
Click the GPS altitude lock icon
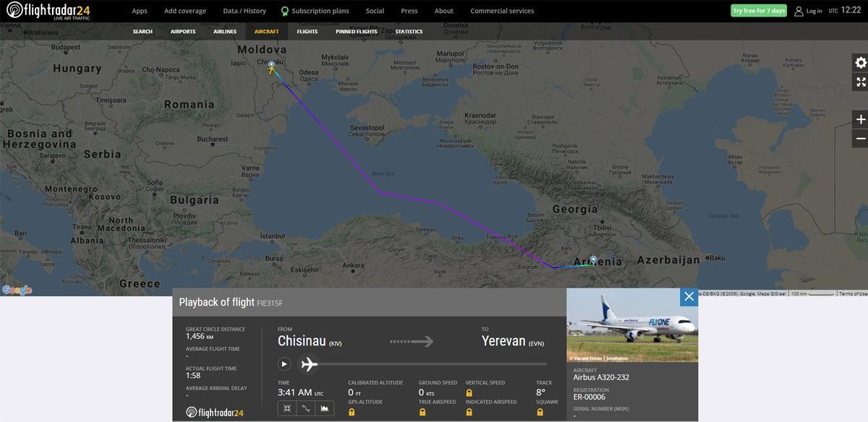pyautogui.click(x=352, y=412)
